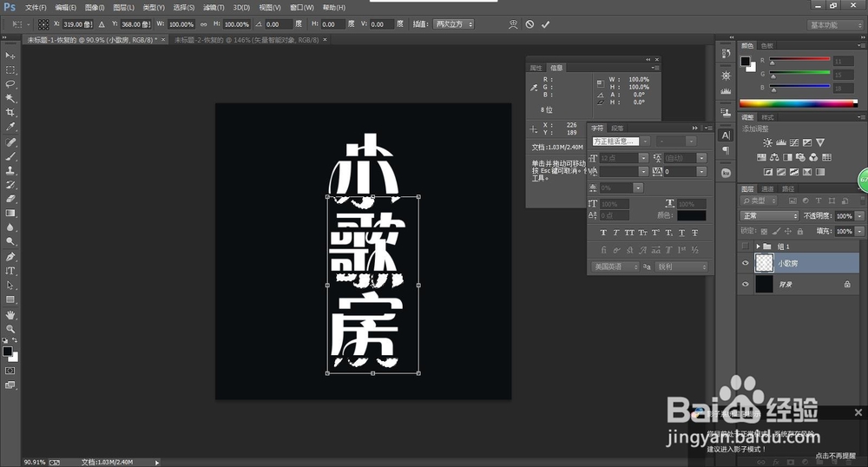This screenshot has width=868, height=467.
Task: Add a Curves adjustment icon
Action: 794,142
